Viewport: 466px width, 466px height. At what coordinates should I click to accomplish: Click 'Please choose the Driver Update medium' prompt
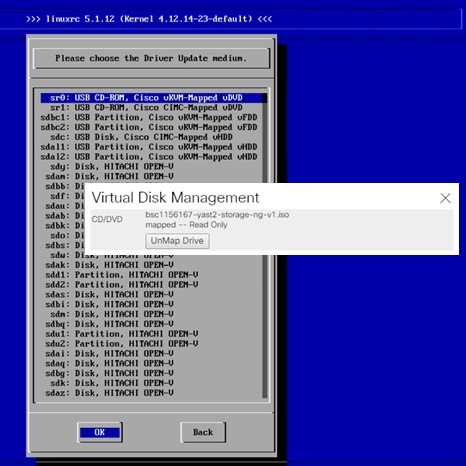pyautogui.click(x=151, y=58)
